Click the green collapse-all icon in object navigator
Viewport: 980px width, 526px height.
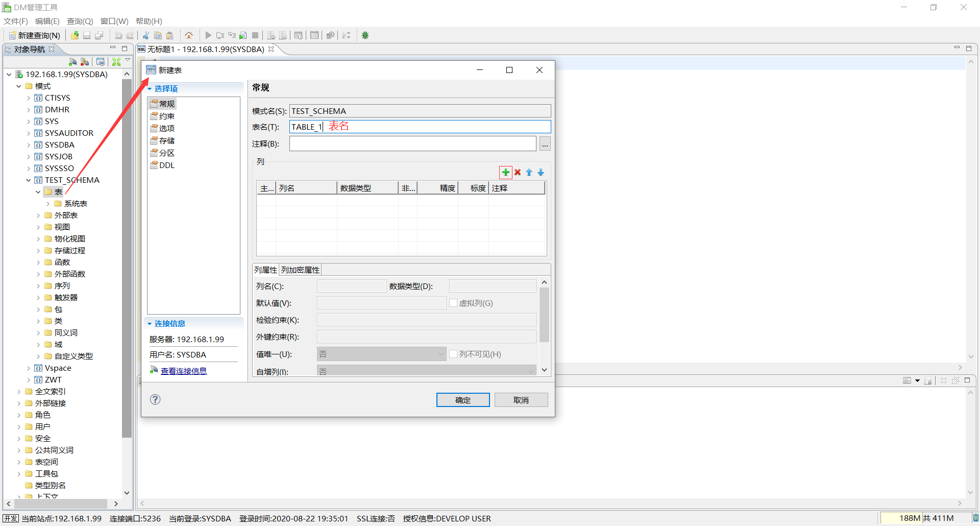[116, 62]
